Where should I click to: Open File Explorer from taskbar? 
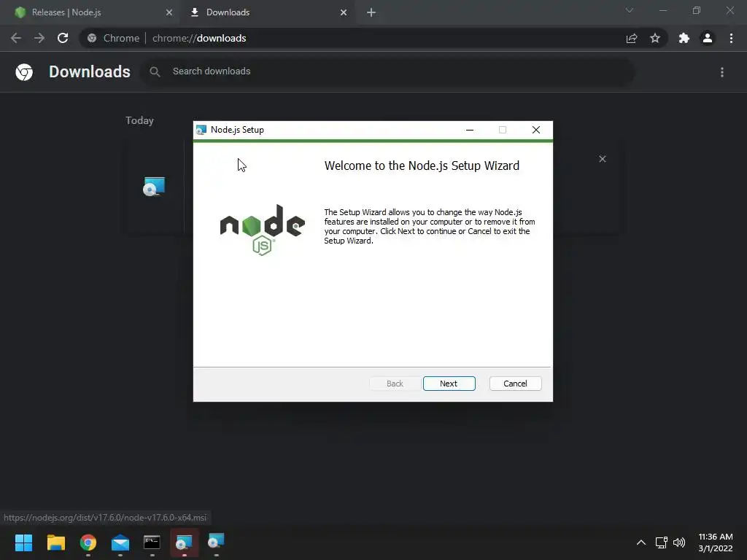point(55,542)
